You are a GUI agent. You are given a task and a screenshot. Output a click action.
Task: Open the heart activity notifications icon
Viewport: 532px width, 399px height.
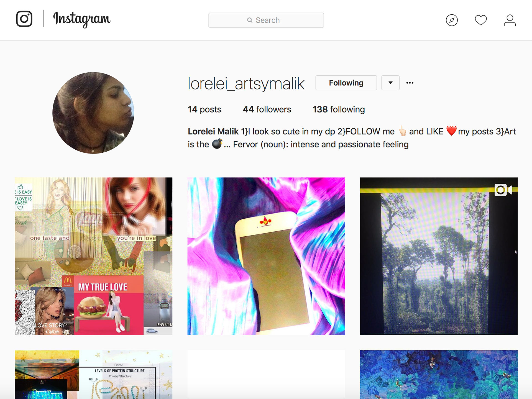[481, 20]
